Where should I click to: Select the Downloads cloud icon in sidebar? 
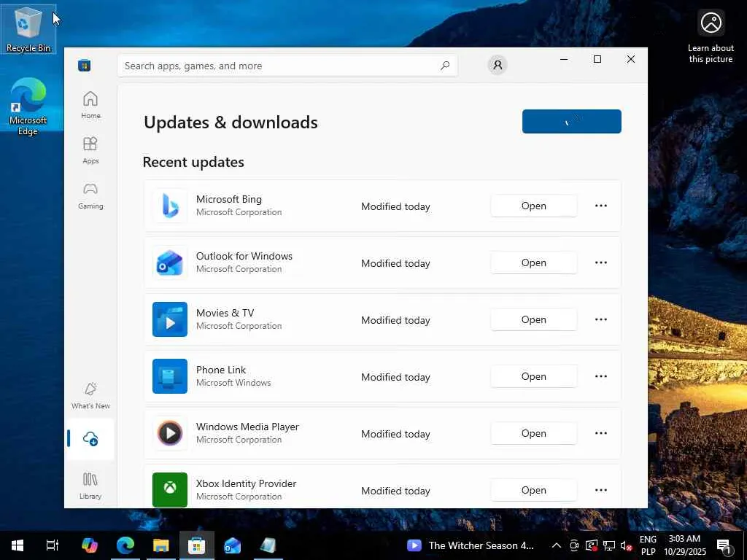(x=90, y=438)
